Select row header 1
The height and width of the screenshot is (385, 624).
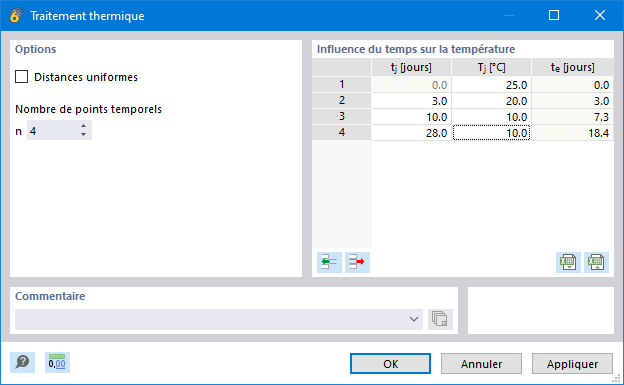click(342, 84)
